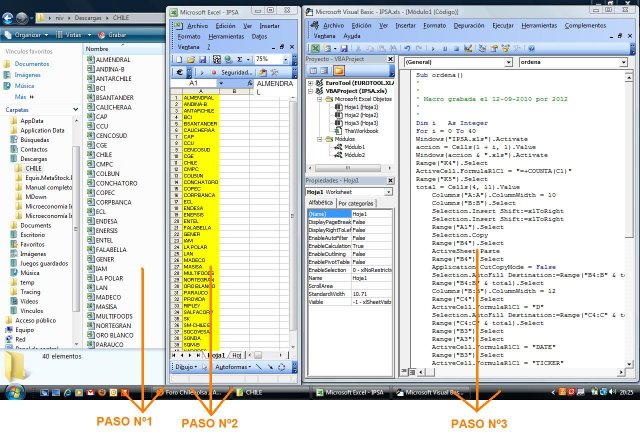Toggle Folders icon in Project panel
The image size is (640, 442).
338,71
